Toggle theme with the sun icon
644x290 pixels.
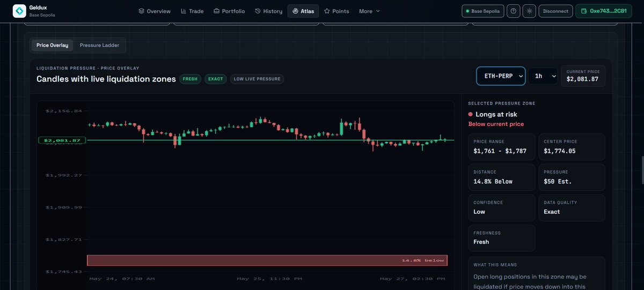click(x=530, y=11)
